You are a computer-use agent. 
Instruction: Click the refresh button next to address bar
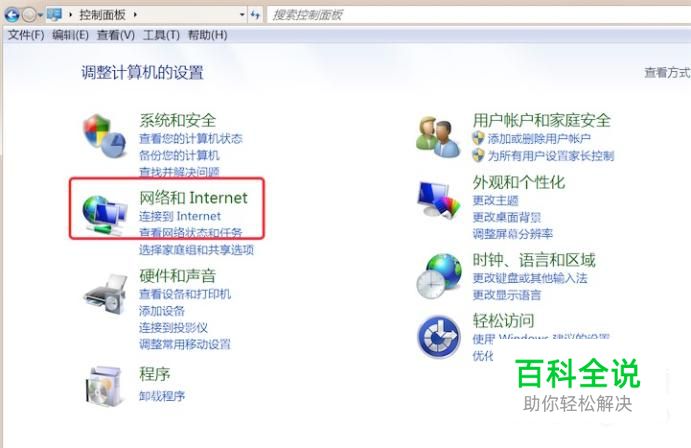[x=255, y=15]
